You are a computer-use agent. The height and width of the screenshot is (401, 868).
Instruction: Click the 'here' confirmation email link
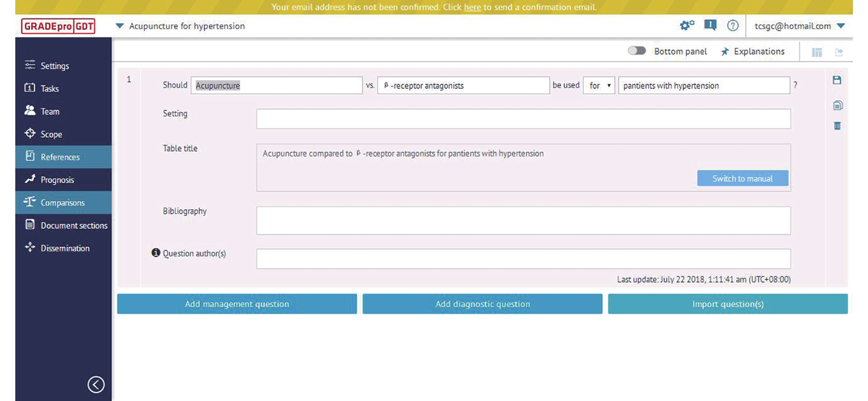click(x=472, y=7)
